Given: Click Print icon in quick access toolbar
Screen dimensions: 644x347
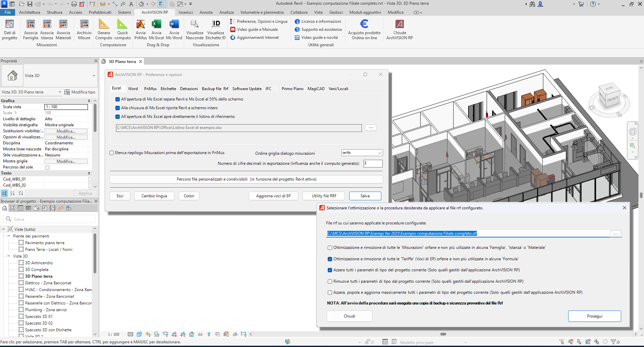Looking at the screenshot, I should pos(74,4).
